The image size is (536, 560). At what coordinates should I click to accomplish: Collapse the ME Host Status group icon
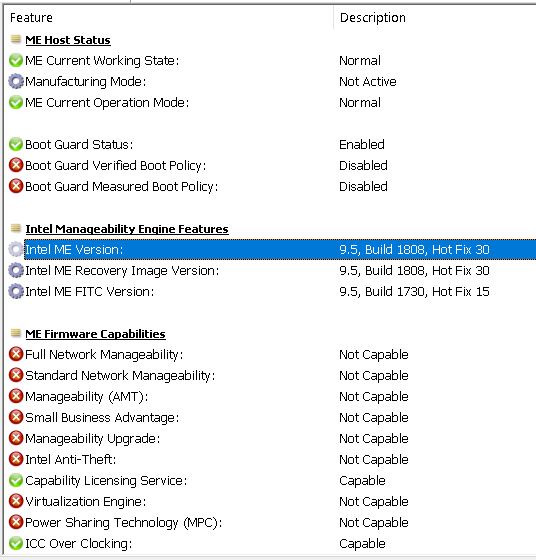16,39
